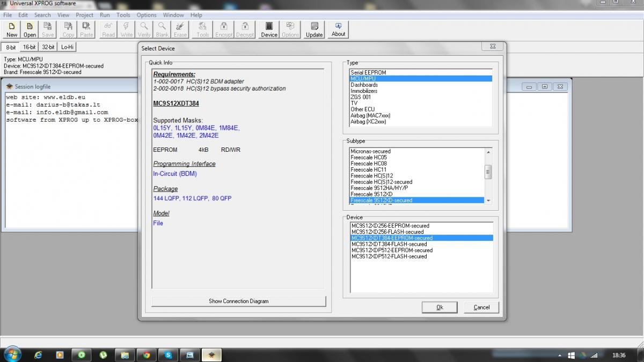Click the Options toolbar icon
The image size is (644, 362).
pyautogui.click(x=290, y=29)
